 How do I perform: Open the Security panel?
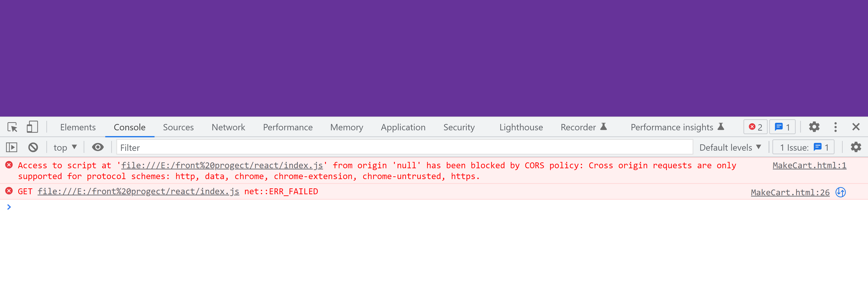click(460, 127)
